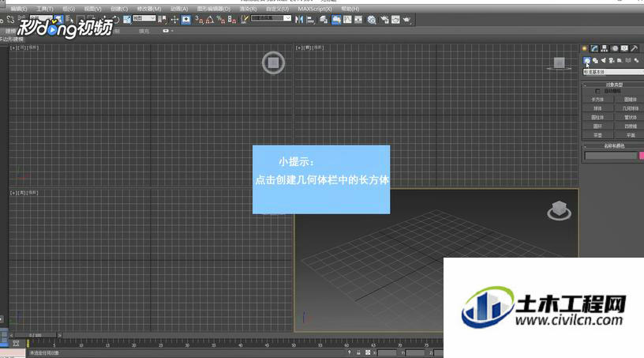Toggle Spinner Snap
Screen dimensions: 644x358
click(232, 19)
